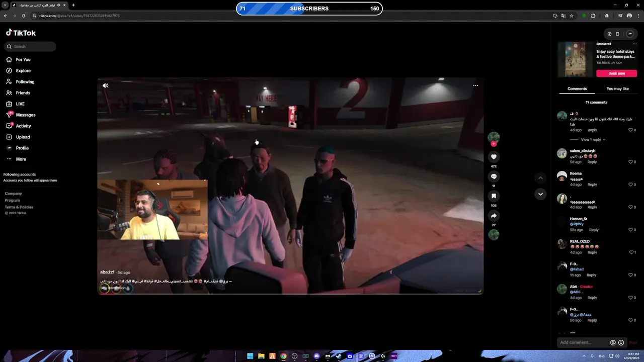
Task: Go to Profile in the sidebar
Action: 17,148
